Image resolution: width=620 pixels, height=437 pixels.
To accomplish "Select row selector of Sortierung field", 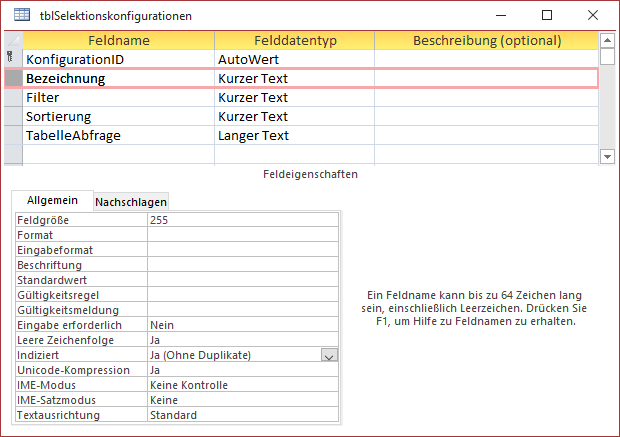I will 13,116.
